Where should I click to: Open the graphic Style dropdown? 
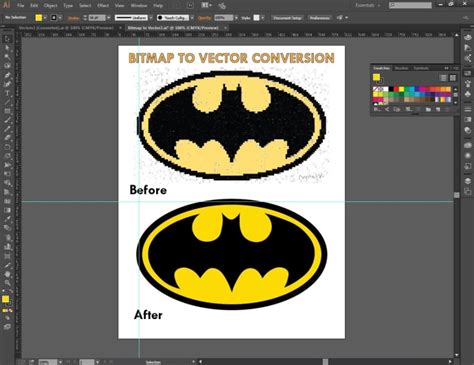click(x=263, y=18)
